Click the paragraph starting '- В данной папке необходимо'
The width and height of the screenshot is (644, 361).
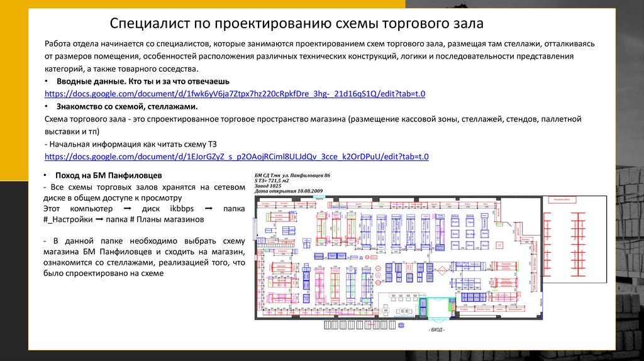coord(144,257)
